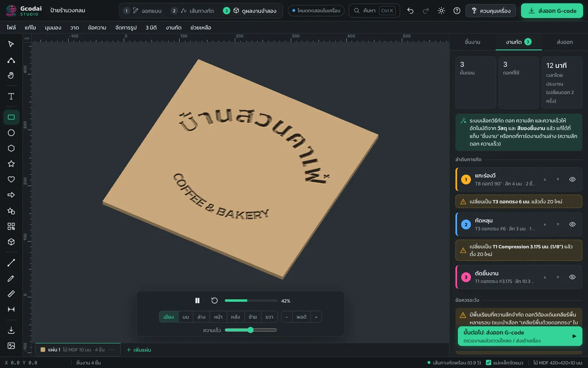Adjust the ความเร็ว speed slider
The width and height of the screenshot is (588, 368).
point(251,330)
